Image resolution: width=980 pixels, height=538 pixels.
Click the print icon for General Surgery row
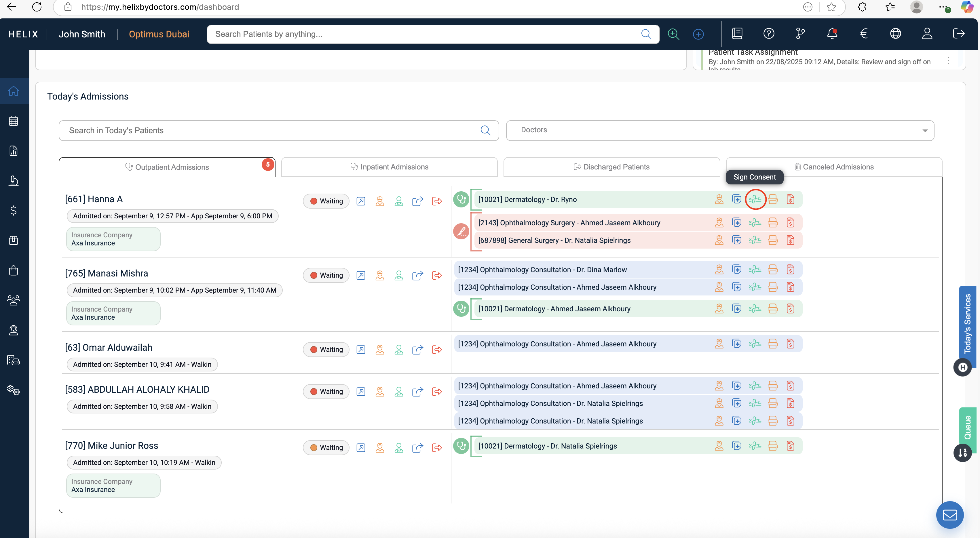pyautogui.click(x=772, y=240)
